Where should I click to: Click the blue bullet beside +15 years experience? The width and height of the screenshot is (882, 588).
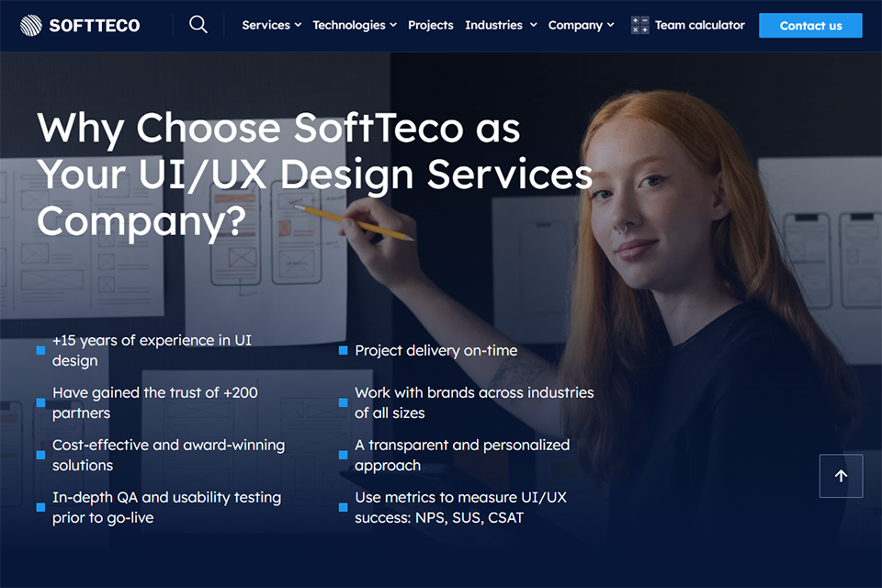point(40,351)
